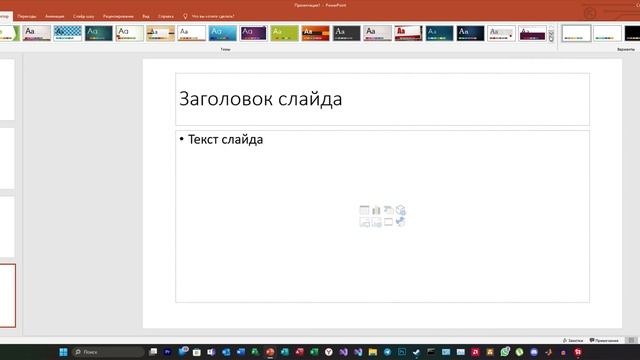Open the Windows Start menu

point(63,352)
